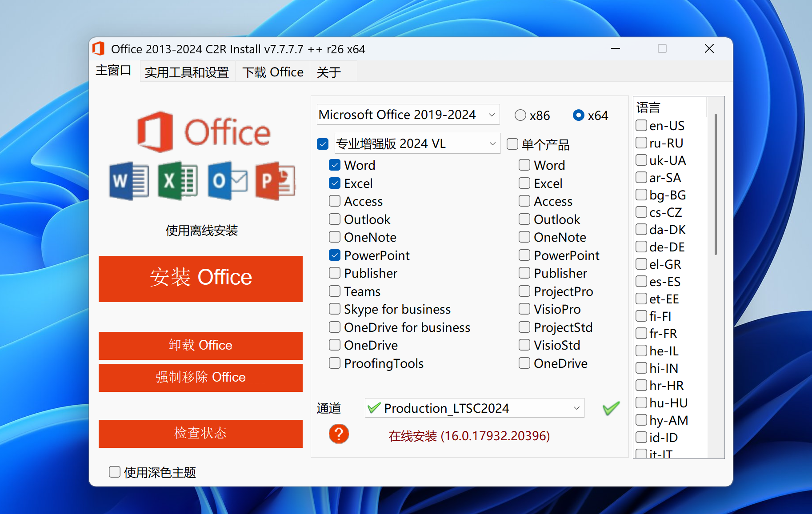The width and height of the screenshot is (812, 514).
Task: Uncheck Excel in the suite list
Action: 335,183
